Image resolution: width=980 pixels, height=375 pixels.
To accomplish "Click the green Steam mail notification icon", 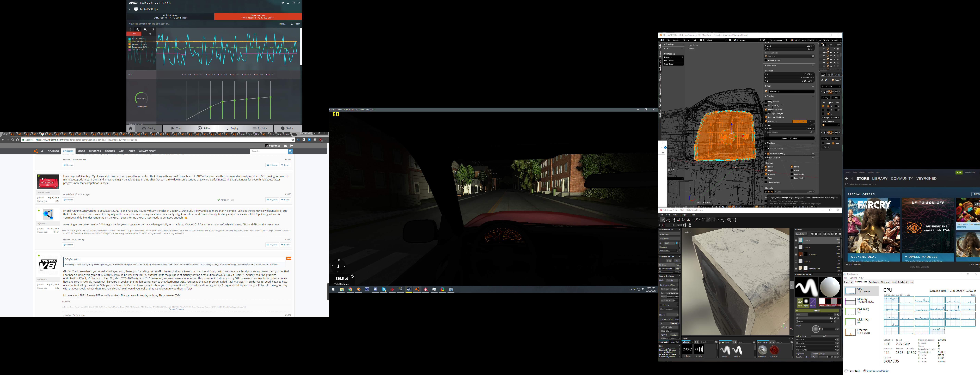I will coord(959,172).
